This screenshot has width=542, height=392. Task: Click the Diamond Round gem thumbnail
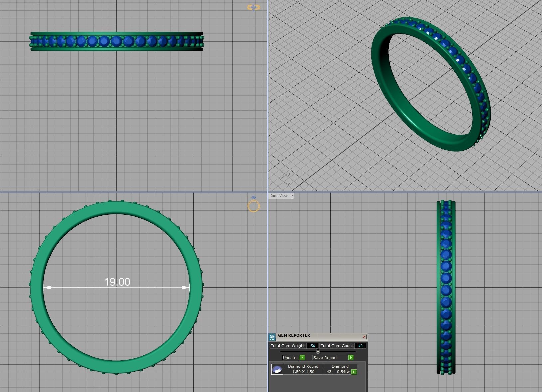pos(277,369)
